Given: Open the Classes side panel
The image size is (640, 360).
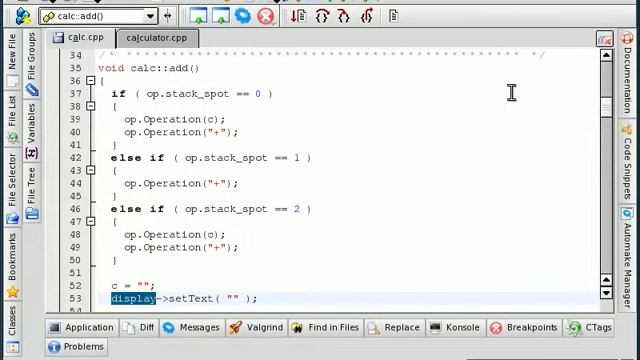Looking at the screenshot, I should 12,329.
